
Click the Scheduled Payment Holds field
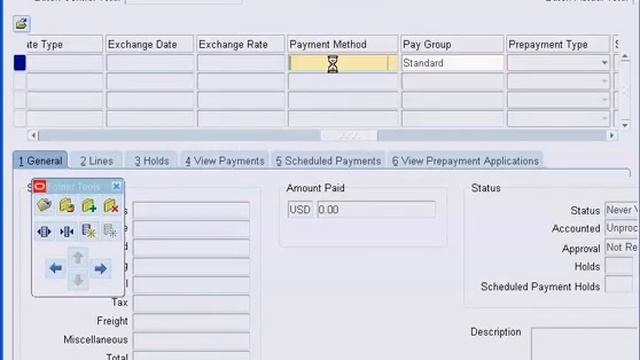pos(619,285)
